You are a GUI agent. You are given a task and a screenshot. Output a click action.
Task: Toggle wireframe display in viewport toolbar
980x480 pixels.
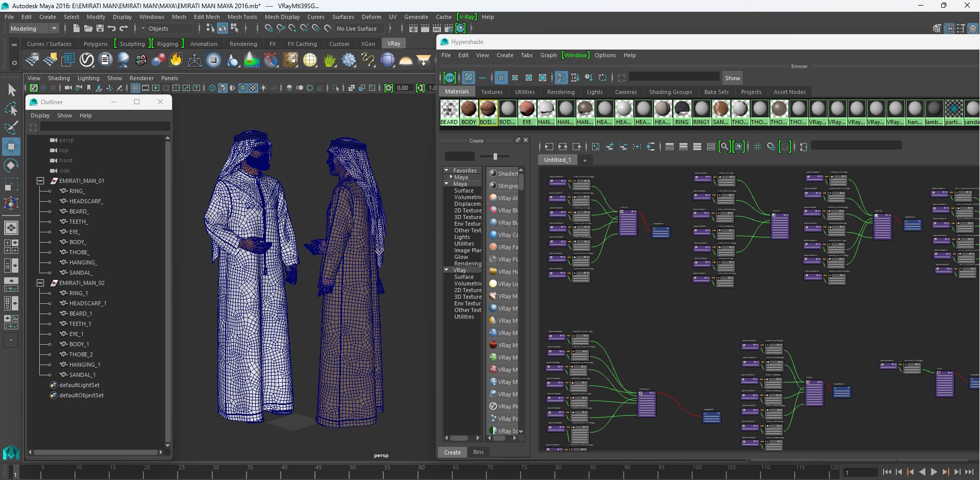tap(212, 88)
